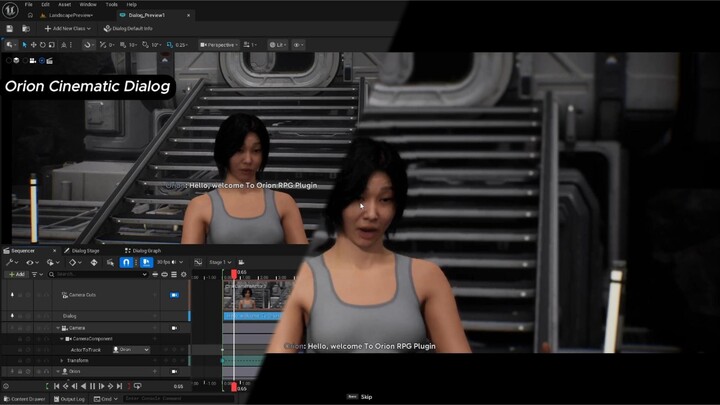This screenshot has height=405, width=720.
Task: Click the home icon in tab bar
Action: tap(30, 15)
